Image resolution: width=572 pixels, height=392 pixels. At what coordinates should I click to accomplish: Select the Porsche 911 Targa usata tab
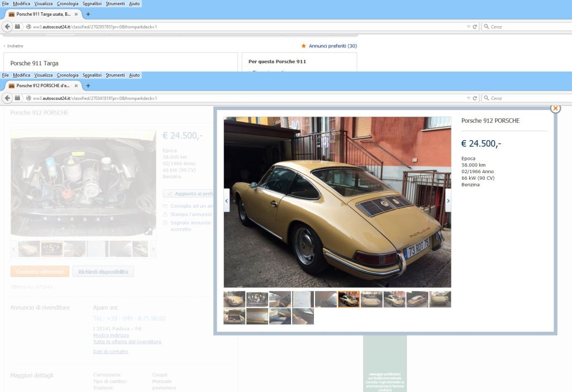point(43,14)
